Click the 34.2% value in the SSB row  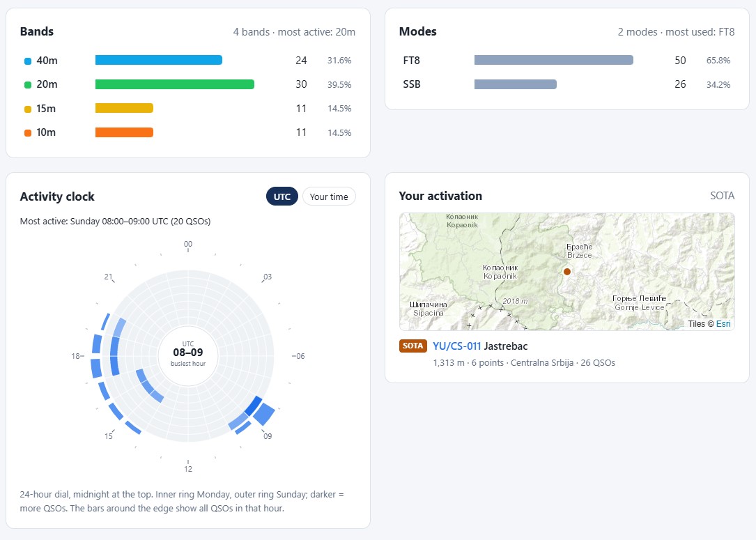click(718, 85)
